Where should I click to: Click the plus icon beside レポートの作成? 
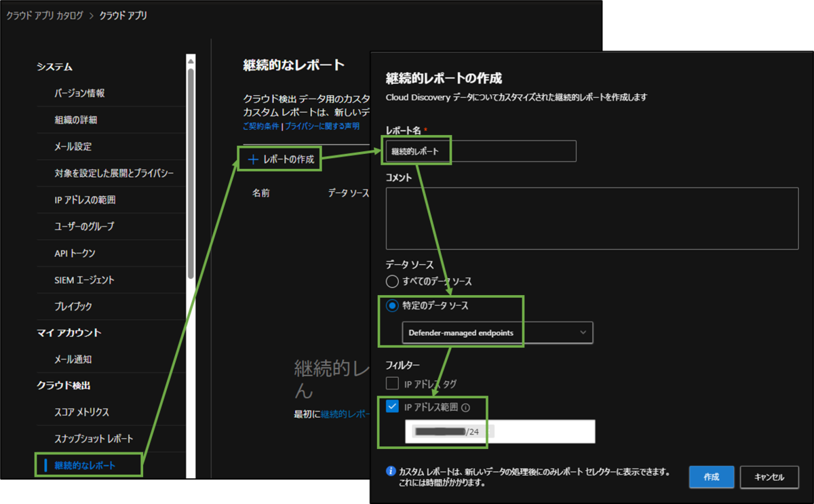[253, 159]
